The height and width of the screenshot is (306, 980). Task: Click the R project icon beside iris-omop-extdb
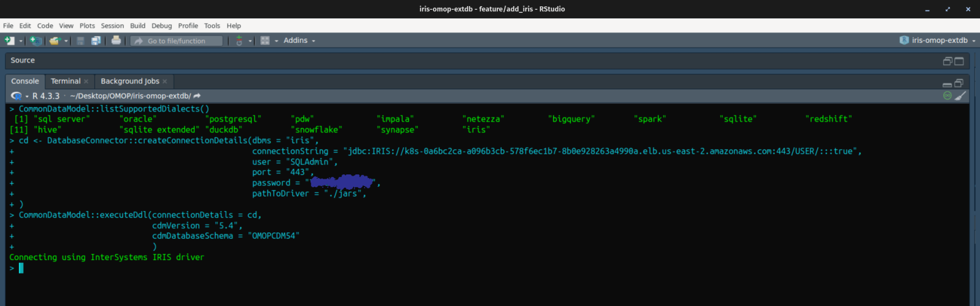click(904, 40)
